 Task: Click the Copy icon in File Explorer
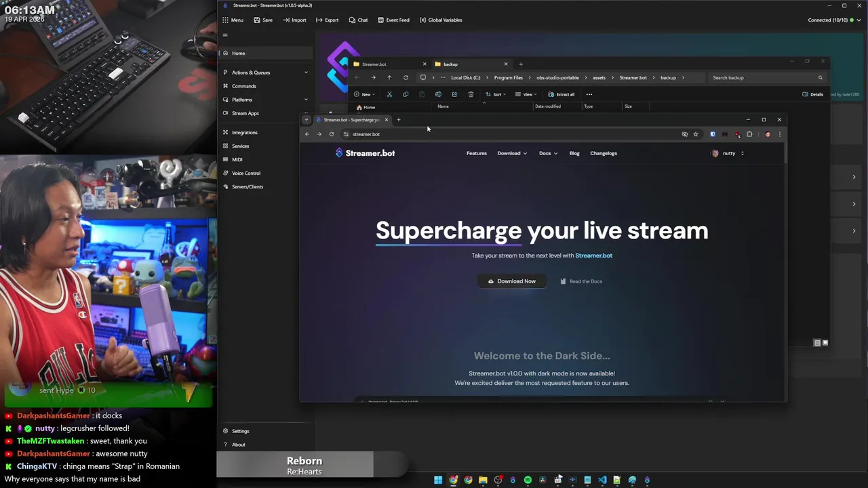pos(406,94)
